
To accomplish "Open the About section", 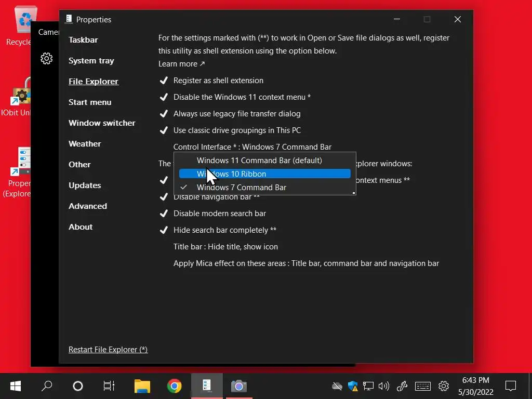I will [x=81, y=227].
